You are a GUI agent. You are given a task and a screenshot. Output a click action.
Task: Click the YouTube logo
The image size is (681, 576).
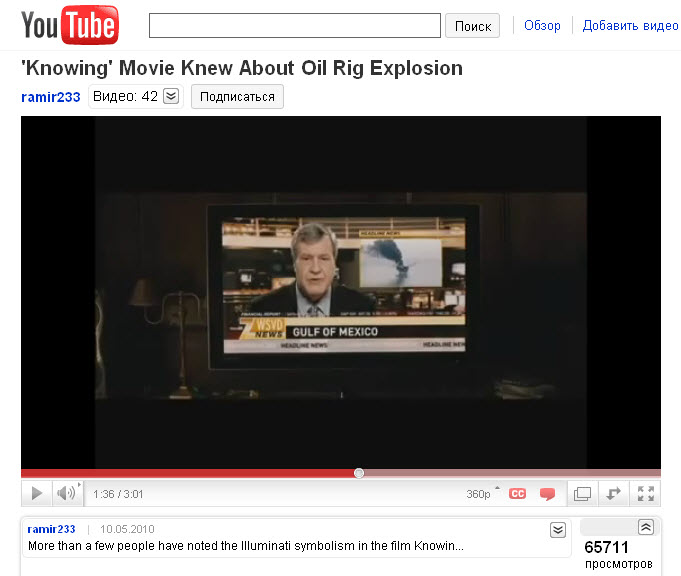[x=69, y=25]
